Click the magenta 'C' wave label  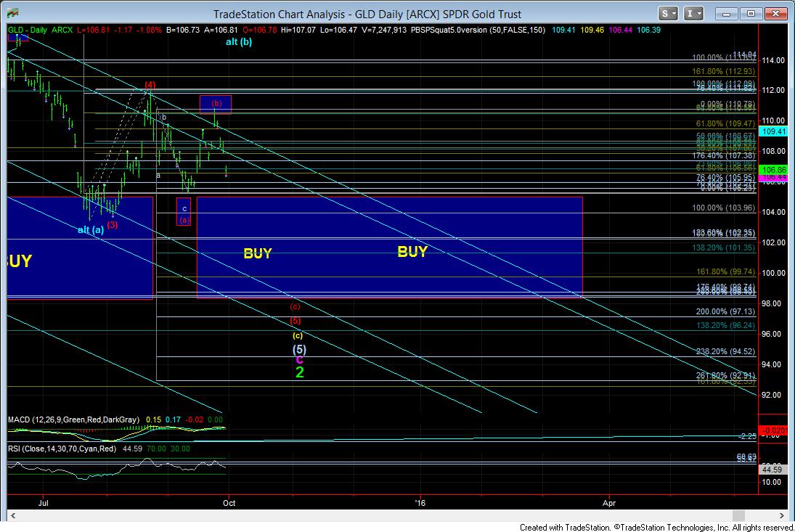click(x=300, y=360)
